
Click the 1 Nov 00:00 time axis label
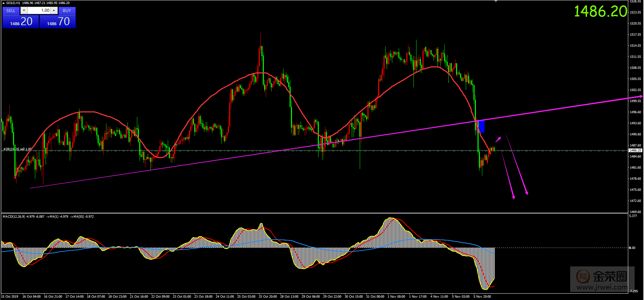[396, 297]
